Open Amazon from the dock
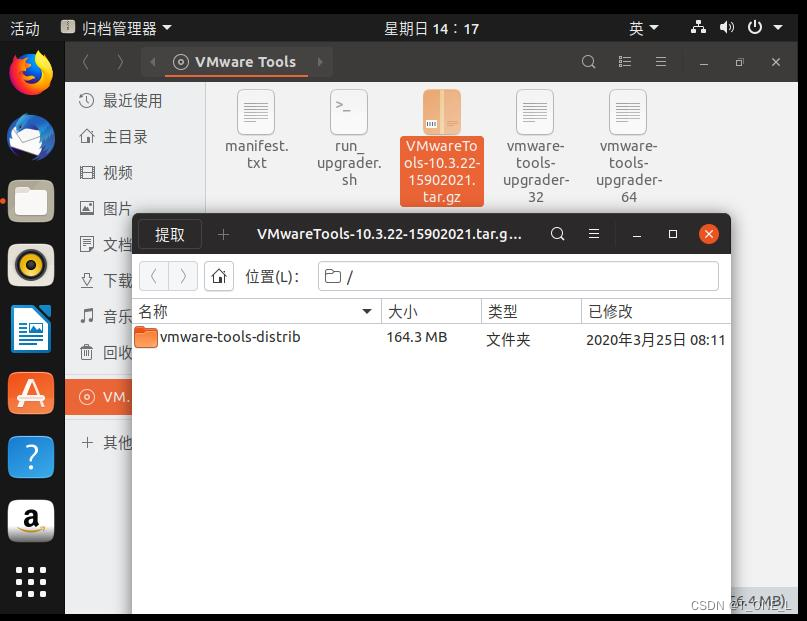Viewport: 807px width, 621px height. 31,521
